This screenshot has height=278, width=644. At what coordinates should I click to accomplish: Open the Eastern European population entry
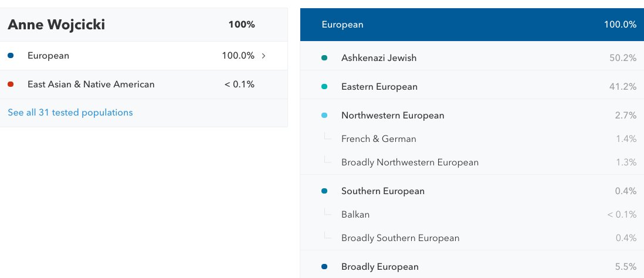[472, 87]
